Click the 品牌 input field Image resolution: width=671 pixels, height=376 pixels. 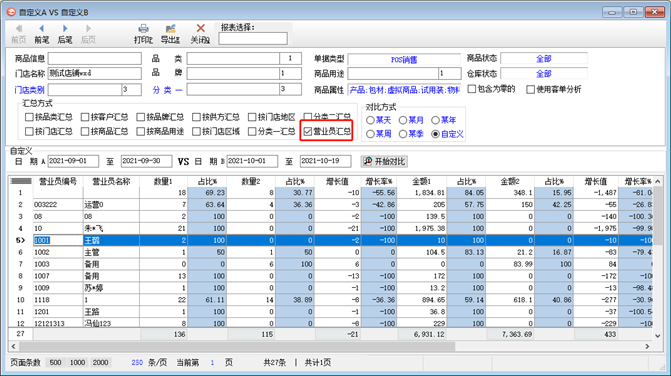click(x=233, y=74)
